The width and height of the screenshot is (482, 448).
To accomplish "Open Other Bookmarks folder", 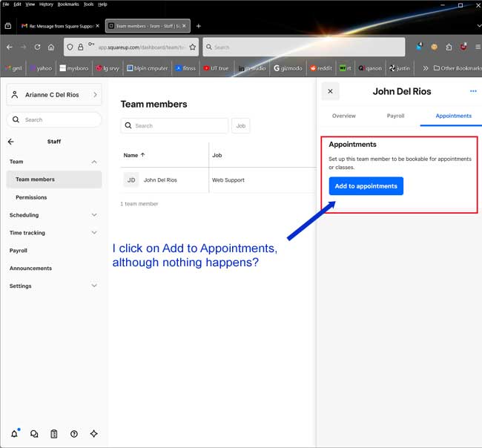I will point(458,68).
